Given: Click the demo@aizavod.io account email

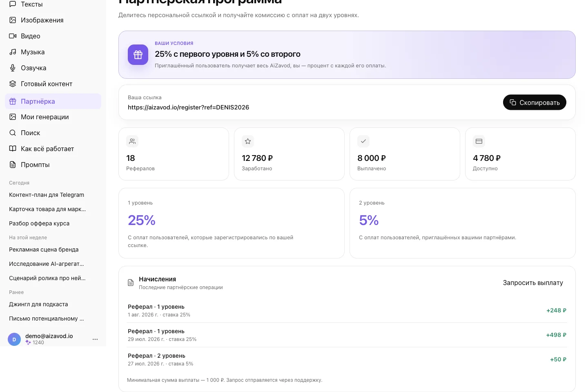Looking at the screenshot, I should coord(49,336).
